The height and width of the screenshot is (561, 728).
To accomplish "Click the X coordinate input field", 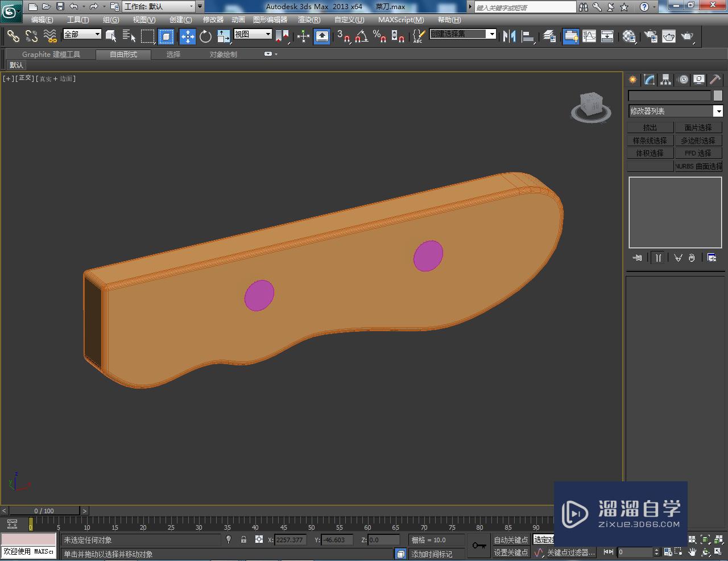I will 291,540.
